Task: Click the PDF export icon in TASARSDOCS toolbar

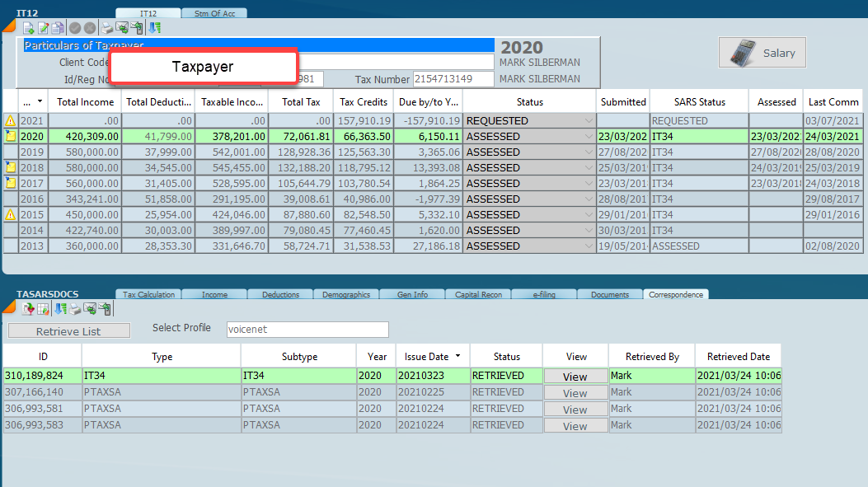Action: pos(28,309)
